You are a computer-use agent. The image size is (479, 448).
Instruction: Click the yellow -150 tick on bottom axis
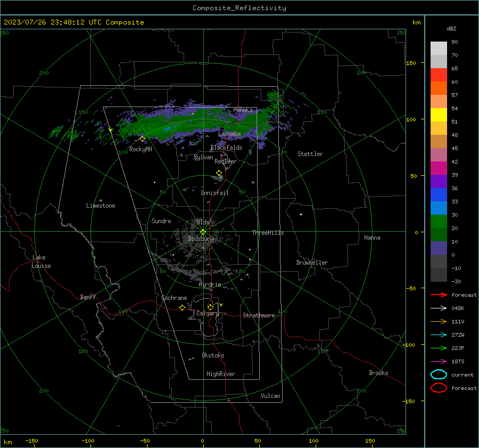point(31,441)
